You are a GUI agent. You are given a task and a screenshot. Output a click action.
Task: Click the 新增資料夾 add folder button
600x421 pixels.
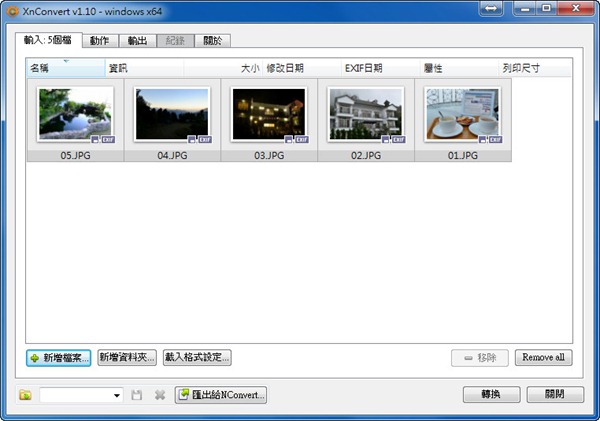(127, 357)
